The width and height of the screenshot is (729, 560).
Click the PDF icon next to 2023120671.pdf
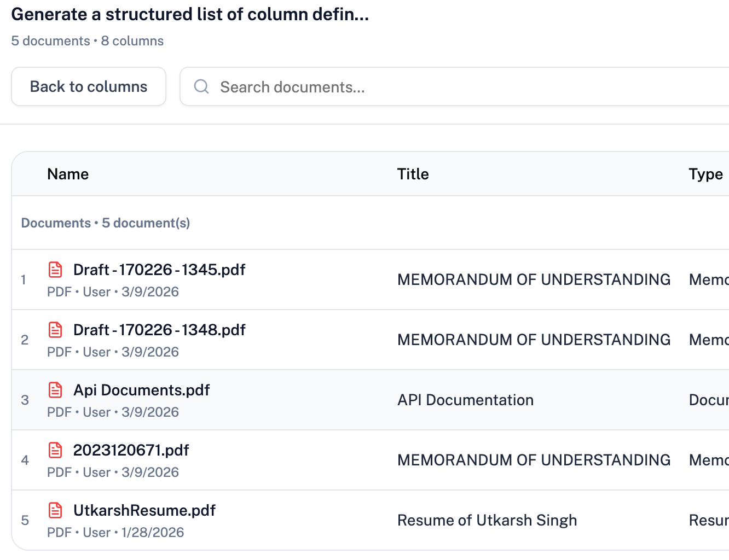pos(55,450)
